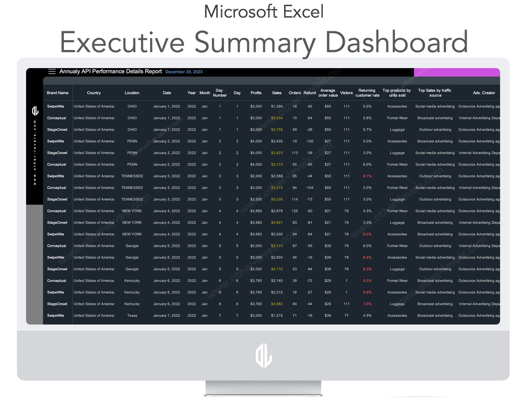Viewport: 532px width, 399px height.
Task: Click the 5.8% returning customer rate
Action: 367,118
